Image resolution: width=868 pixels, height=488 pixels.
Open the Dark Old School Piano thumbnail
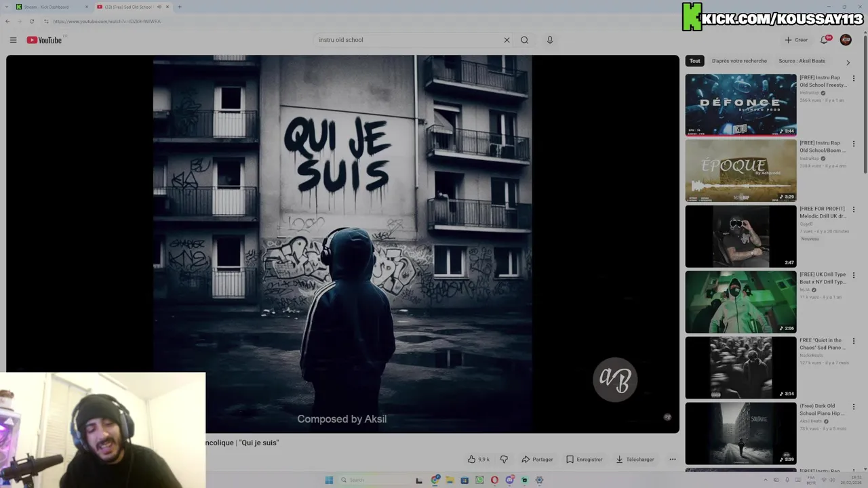[741, 434]
